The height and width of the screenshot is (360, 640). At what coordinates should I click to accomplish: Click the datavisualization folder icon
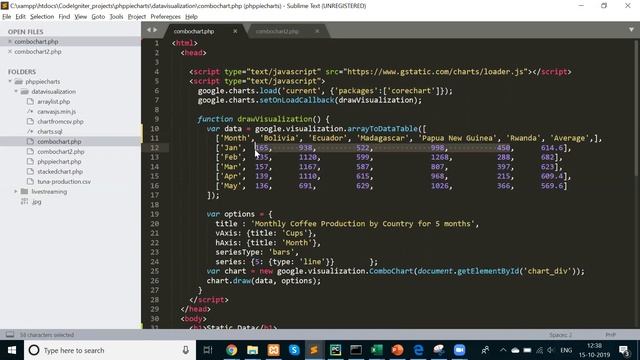(x=24, y=91)
